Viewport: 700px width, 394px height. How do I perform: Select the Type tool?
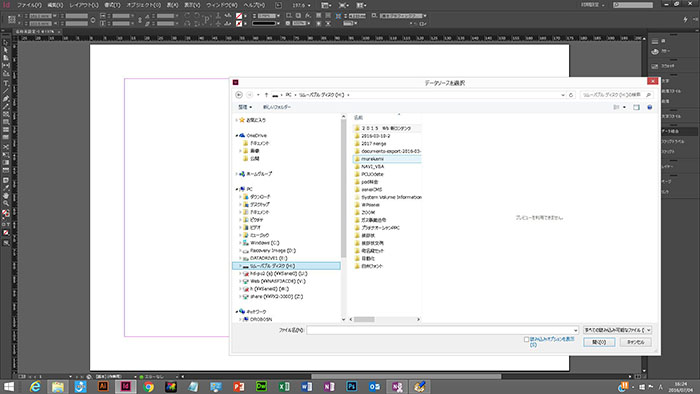click(x=6, y=83)
